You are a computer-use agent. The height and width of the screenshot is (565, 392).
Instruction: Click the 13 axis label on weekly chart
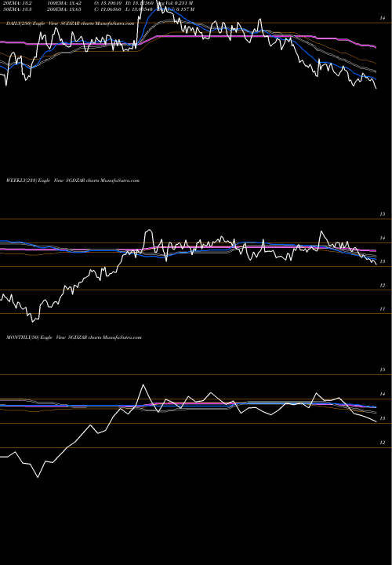[x=383, y=261]
